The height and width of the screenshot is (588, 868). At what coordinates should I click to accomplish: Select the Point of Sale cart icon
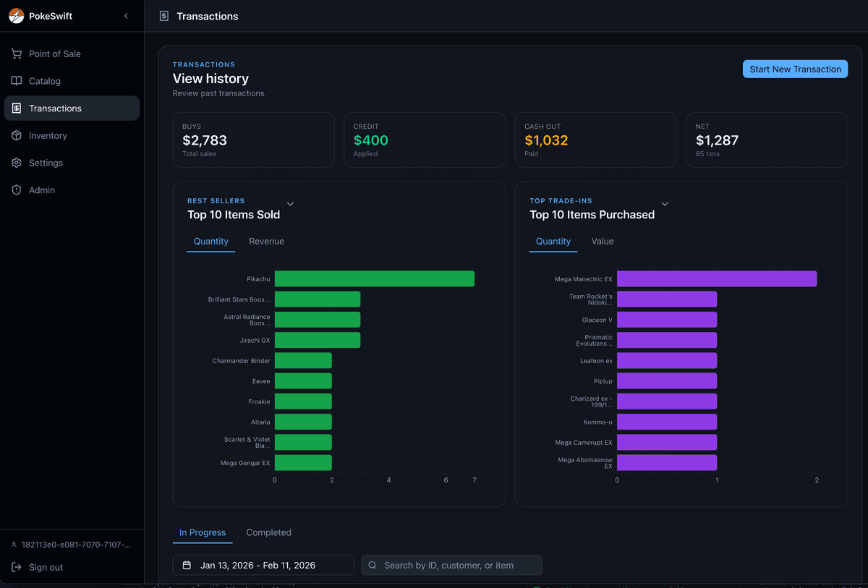point(15,54)
